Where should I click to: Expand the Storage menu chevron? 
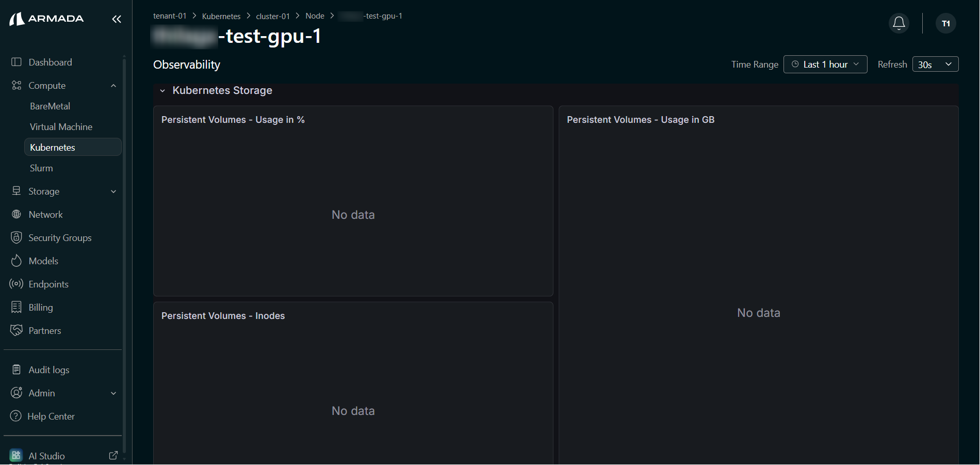[x=113, y=191]
